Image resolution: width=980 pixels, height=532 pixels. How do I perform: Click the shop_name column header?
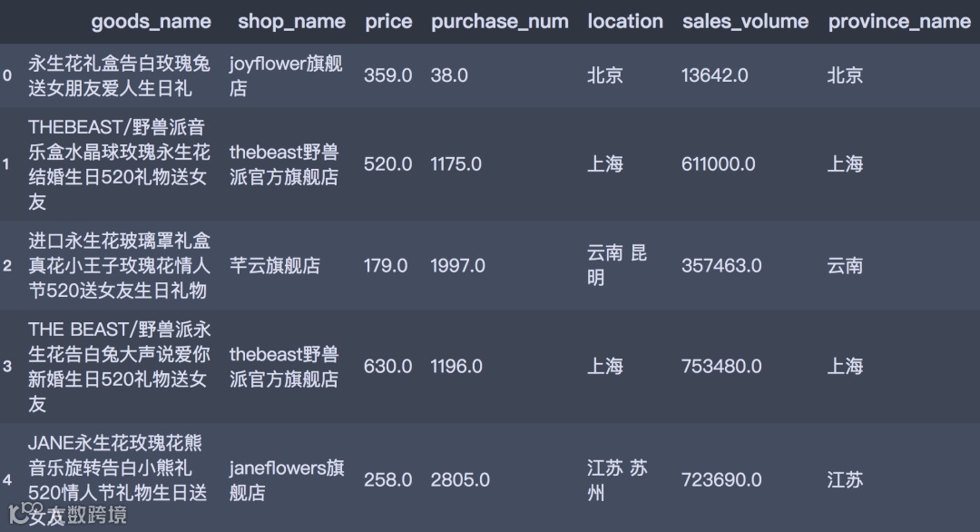[291, 22]
